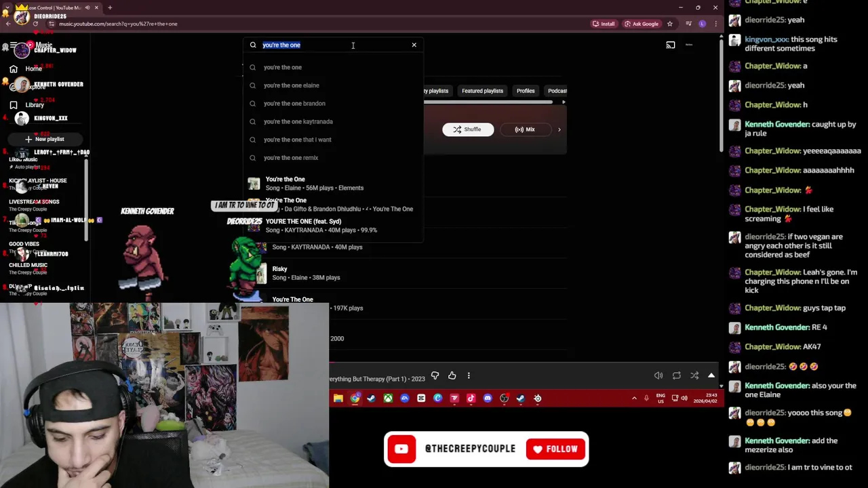Open the tab search dropdown arrow
This screenshot has width=868, height=488.
6,7
